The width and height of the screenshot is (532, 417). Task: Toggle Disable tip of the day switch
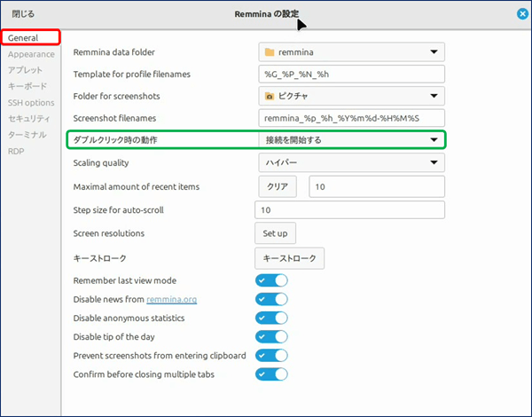271,336
